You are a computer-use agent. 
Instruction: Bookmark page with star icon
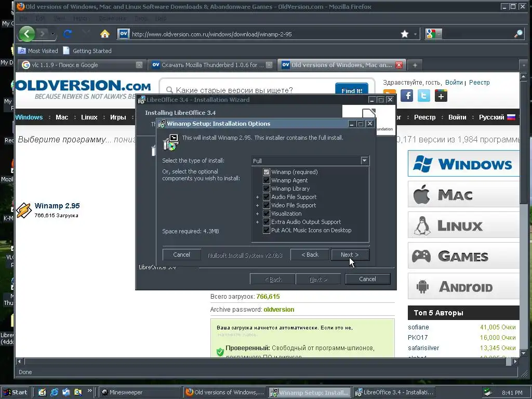404,34
